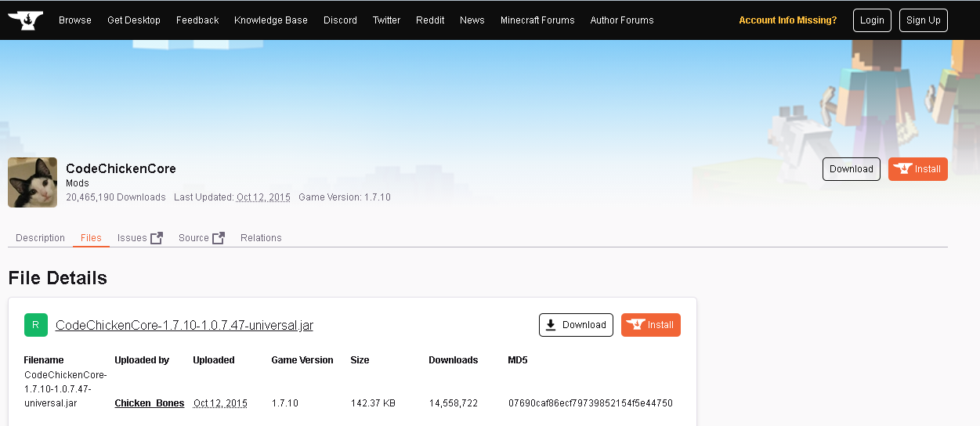Click the Filename value in details table
The height and width of the screenshot is (426, 980).
(65, 389)
